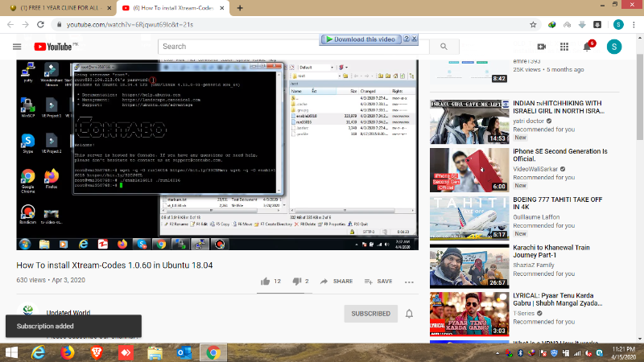The height and width of the screenshot is (362, 644).
Task: Open the YouTube apps grid
Action: [x=564, y=47]
